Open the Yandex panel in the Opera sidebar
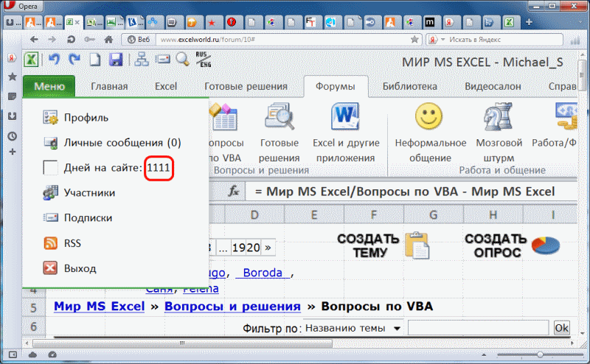Image resolution: width=590 pixels, height=364 pixels. [12, 58]
